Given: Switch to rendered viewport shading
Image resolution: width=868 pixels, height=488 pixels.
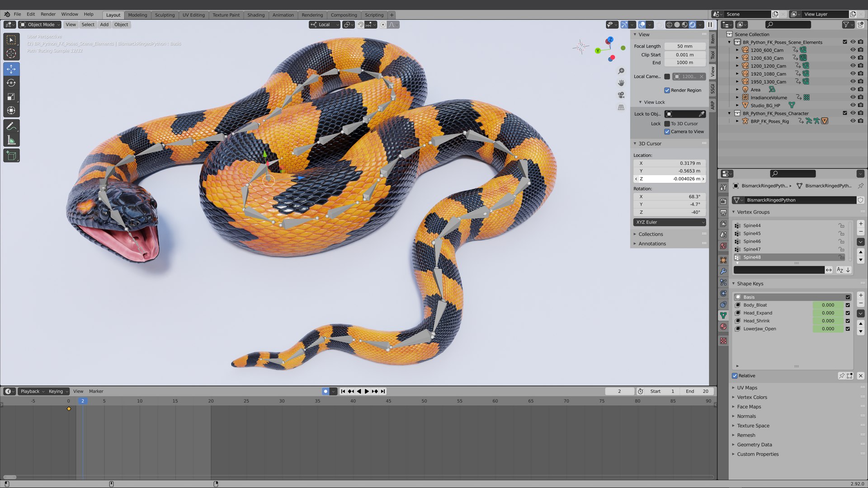Looking at the screenshot, I should click(693, 25).
